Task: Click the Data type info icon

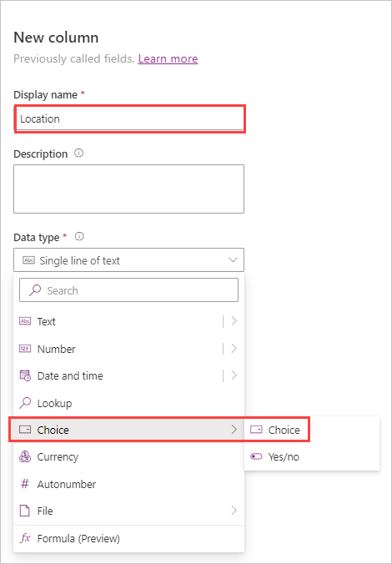Action: 79,237
